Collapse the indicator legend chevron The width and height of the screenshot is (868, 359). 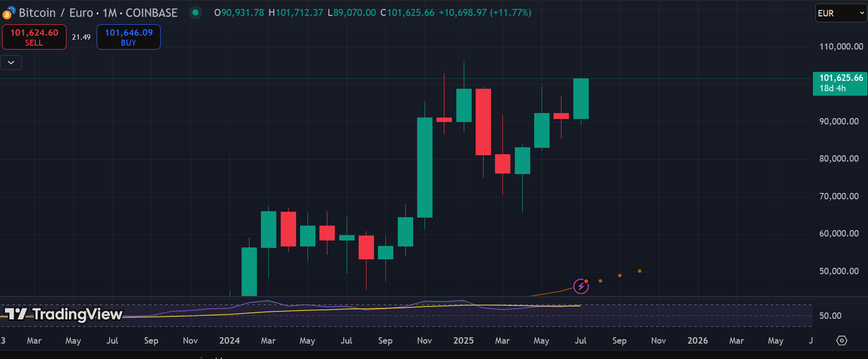11,62
